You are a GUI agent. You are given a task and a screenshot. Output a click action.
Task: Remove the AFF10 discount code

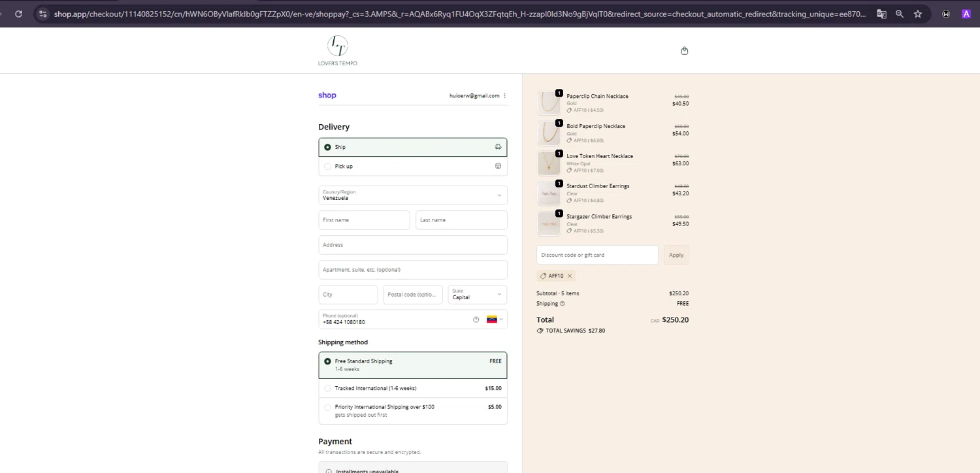(x=570, y=276)
